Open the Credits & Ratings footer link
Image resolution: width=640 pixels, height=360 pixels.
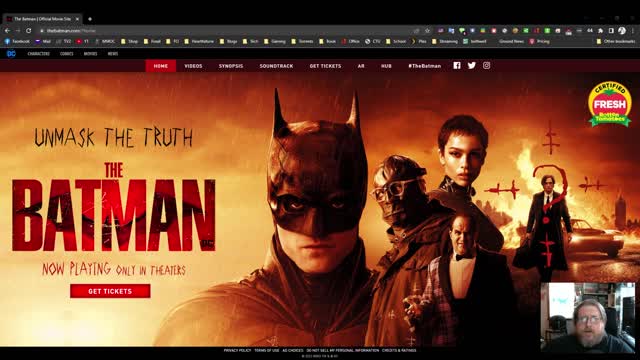tap(399, 350)
